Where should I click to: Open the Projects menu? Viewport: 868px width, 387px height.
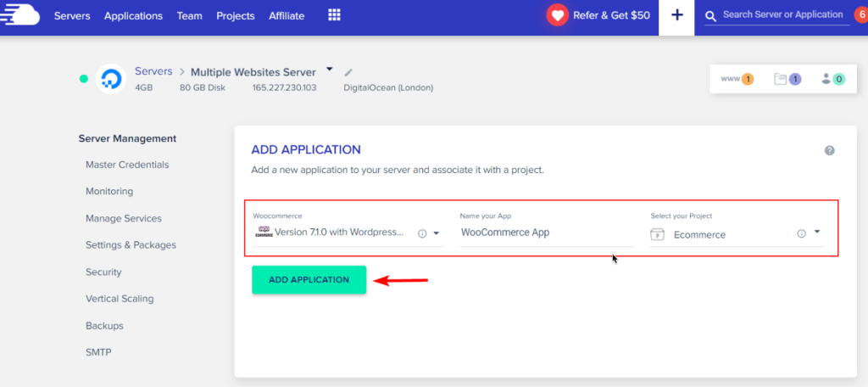point(236,16)
